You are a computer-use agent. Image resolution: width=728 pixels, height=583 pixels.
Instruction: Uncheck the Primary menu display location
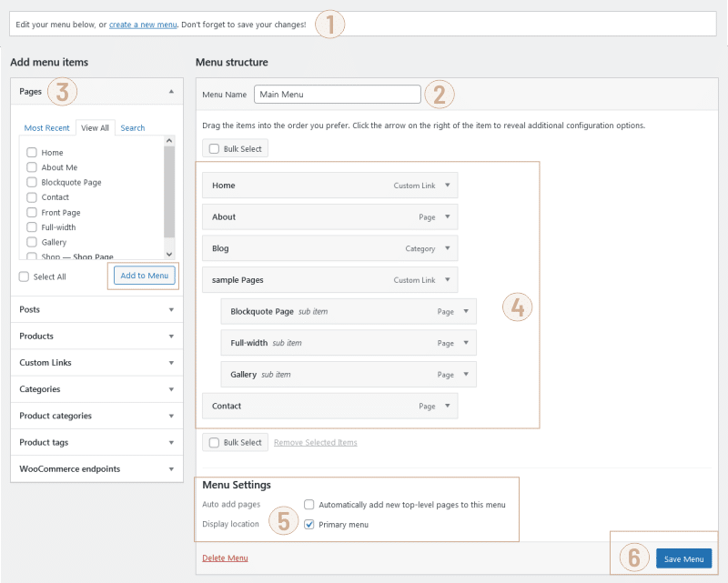(308, 524)
